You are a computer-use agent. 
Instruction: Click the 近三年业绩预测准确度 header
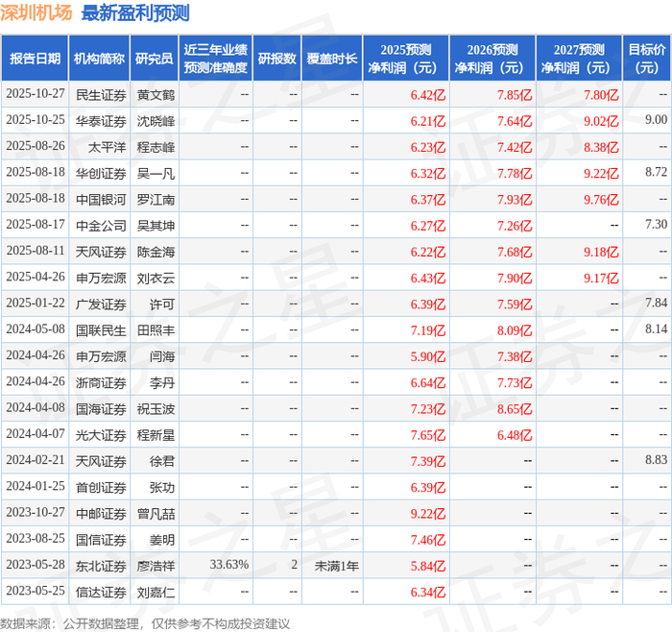216,59
